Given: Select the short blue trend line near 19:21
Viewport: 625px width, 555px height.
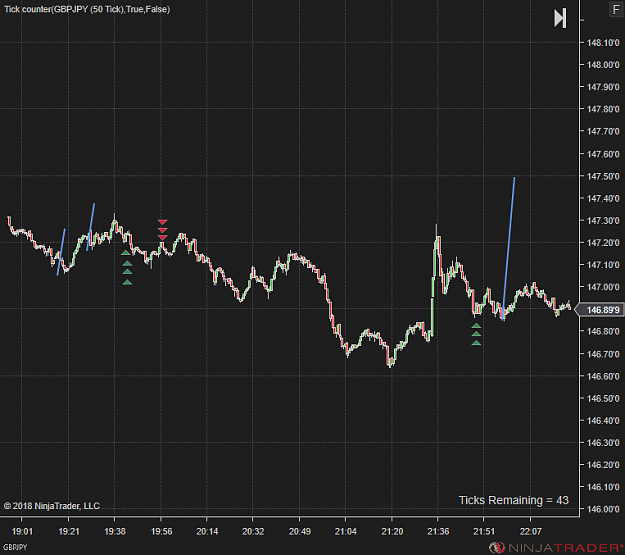Looking at the screenshot, I should click(61, 252).
